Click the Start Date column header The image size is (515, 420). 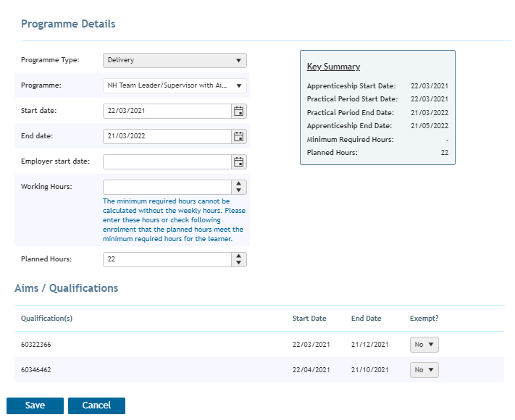click(309, 319)
